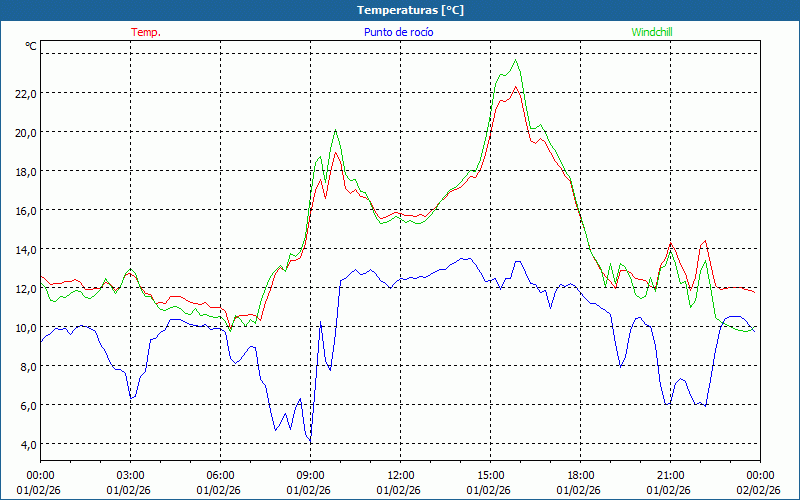Select the 21:00 time axis label

coord(670,475)
